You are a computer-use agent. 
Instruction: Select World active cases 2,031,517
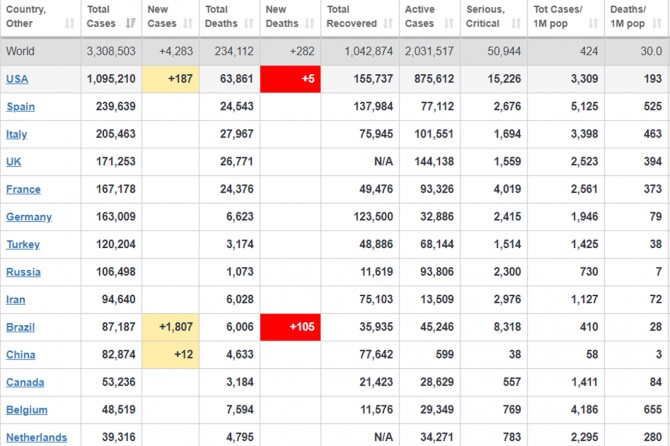(x=429, y=51)
